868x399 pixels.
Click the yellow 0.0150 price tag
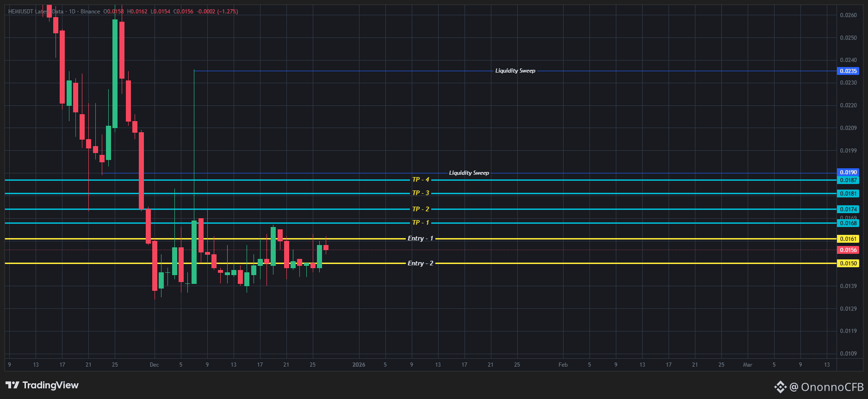(848, 264)
